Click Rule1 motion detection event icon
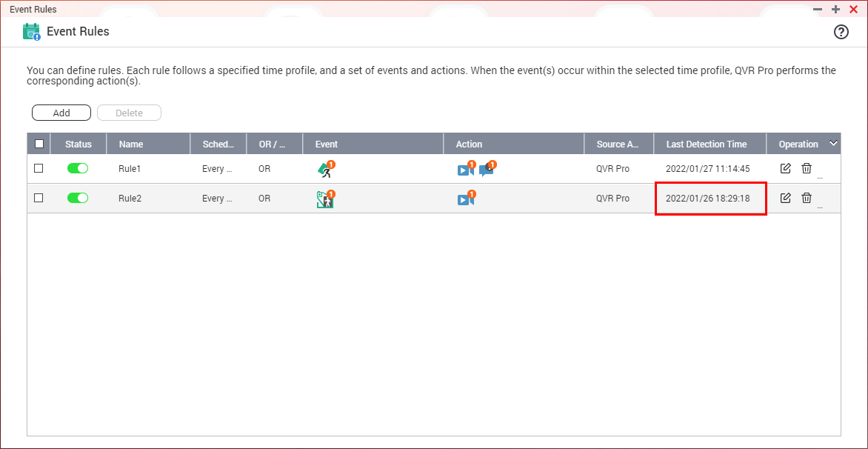Image resolution: width=868 pixels, height=449 pixels. pyautogui.click(x=325, y=170)
